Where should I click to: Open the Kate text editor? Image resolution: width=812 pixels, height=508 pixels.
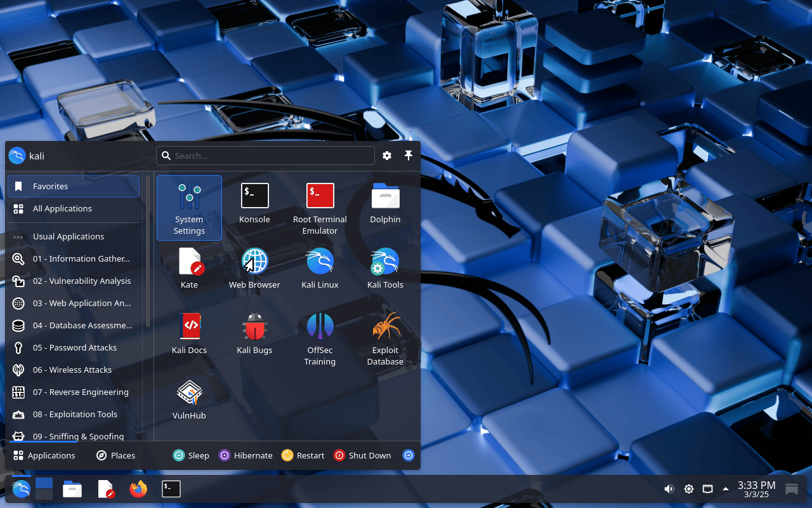[189, 267]
